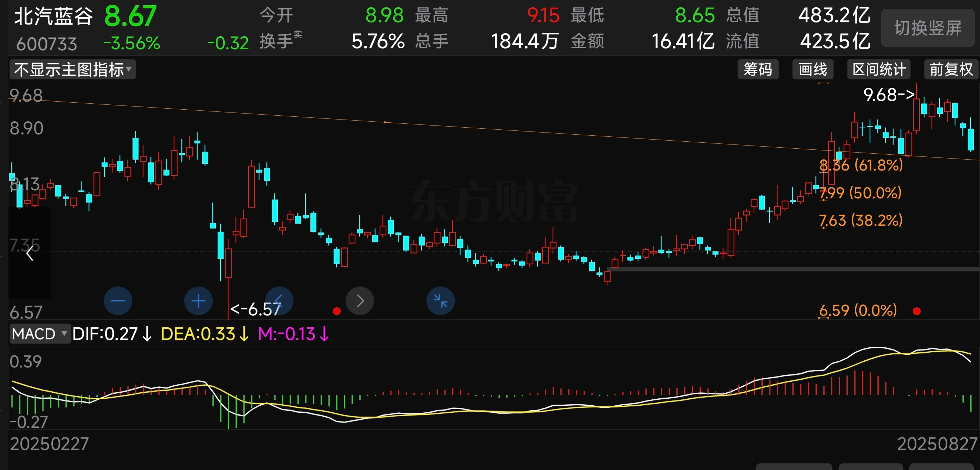Open 区间统计 range statistics

[x=878, y=69]
